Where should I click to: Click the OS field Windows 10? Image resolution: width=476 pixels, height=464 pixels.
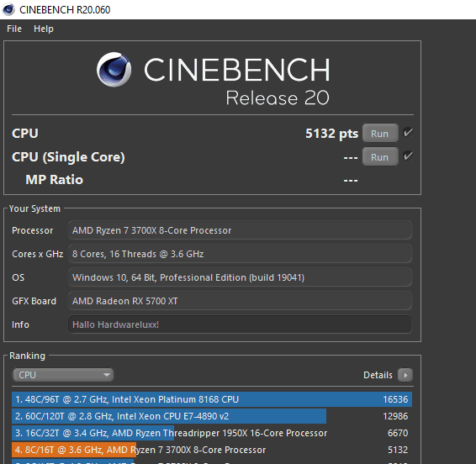pyautogui.click(x=240, y=277)
